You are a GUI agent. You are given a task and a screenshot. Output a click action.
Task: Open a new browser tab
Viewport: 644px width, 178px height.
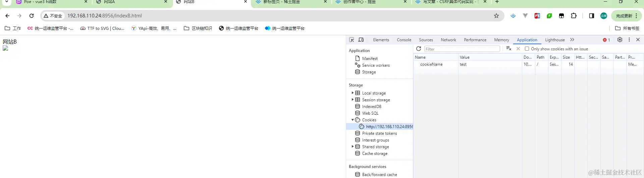[497, 2]
